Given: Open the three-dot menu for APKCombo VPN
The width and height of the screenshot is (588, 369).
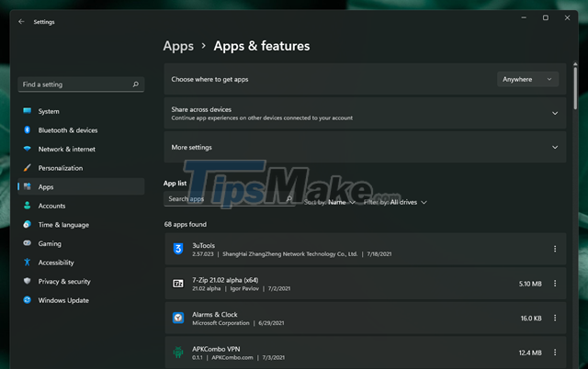Looking at the screenshot, I should 555,352.
